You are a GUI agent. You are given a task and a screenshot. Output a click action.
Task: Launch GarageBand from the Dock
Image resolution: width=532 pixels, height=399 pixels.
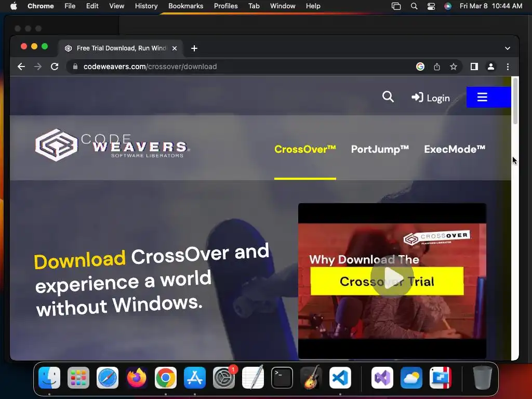[311, 378]
